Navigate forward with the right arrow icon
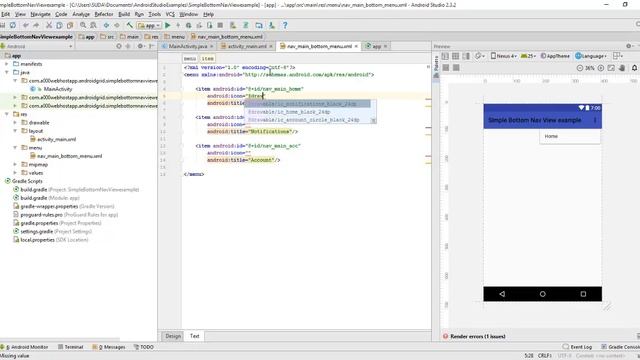Viewport: 640px width, 360px height. (117, 25)
